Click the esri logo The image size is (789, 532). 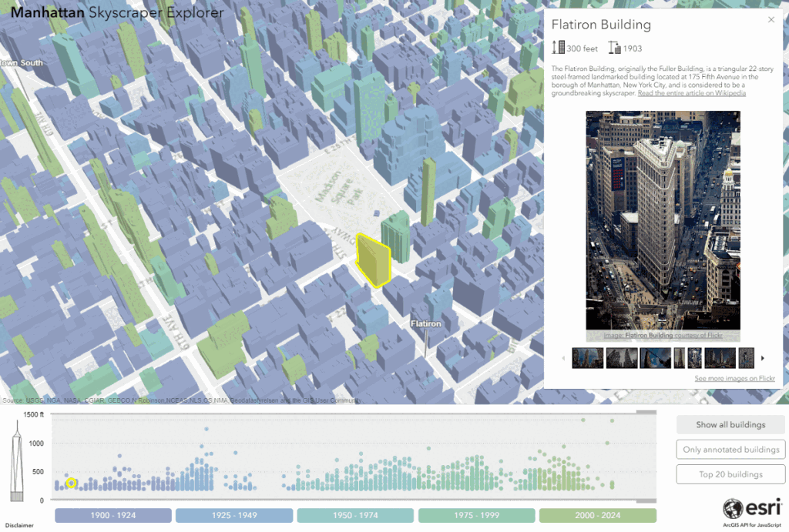752,508
